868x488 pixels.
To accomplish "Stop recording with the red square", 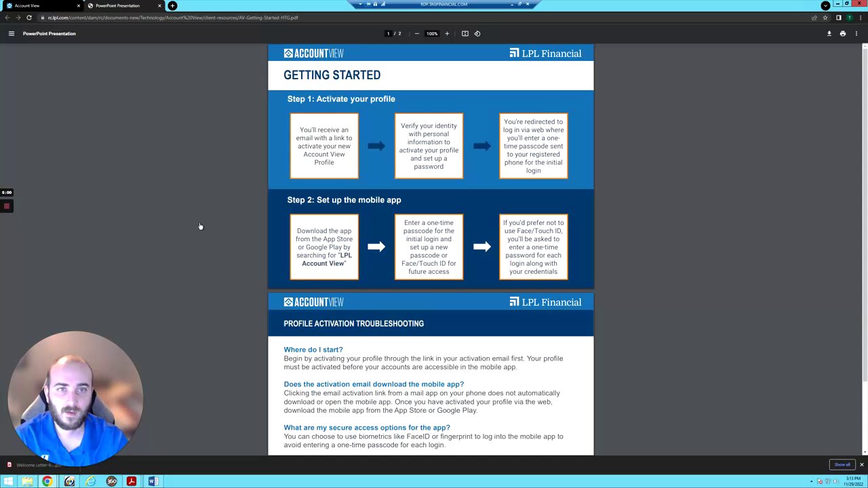I will coord(7,206).
